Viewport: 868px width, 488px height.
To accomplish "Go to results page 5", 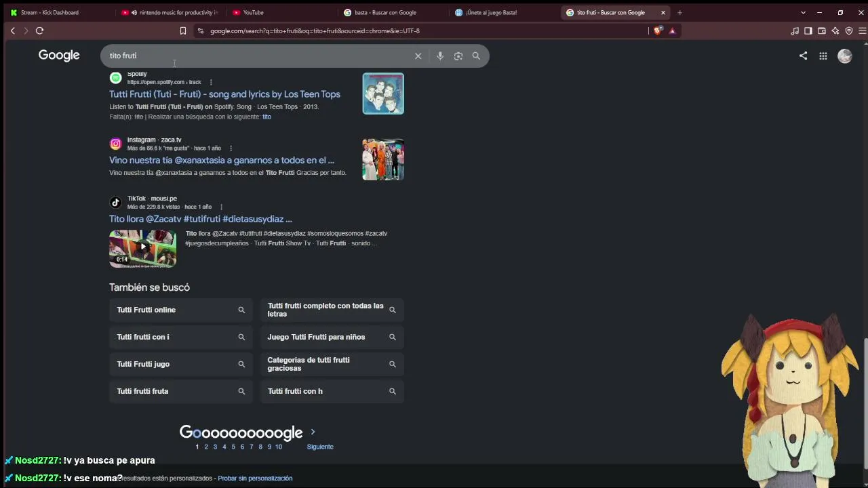I will 233,447.
